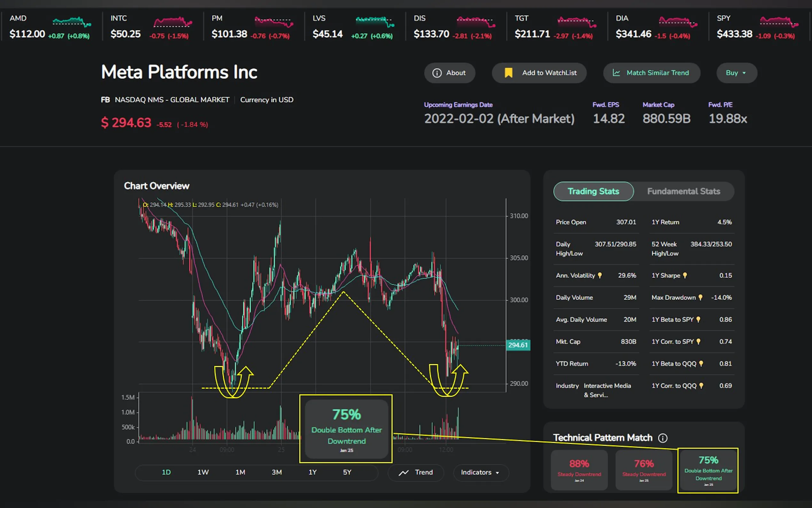
Task: Click the Technical Pattern Match info icon
Action: click(663, 438)
